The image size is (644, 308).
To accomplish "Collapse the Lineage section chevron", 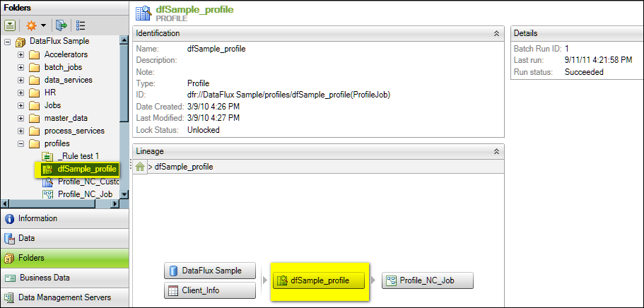I will click(496, 151).
